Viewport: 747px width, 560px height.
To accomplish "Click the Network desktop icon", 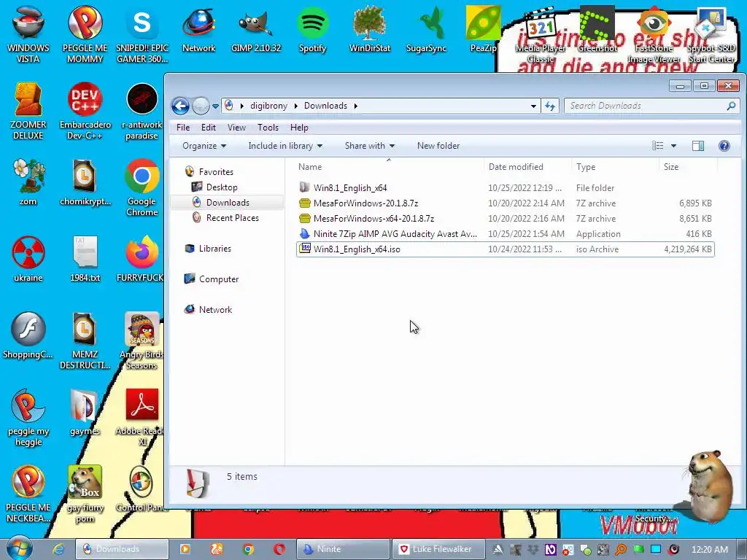I will coord(198,31).
